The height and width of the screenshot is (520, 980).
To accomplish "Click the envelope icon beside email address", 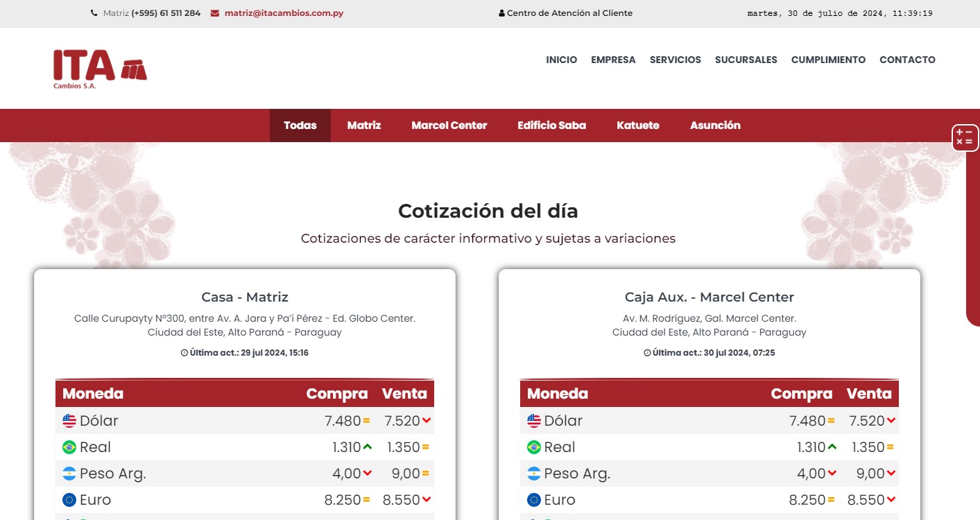I will 215,13.
